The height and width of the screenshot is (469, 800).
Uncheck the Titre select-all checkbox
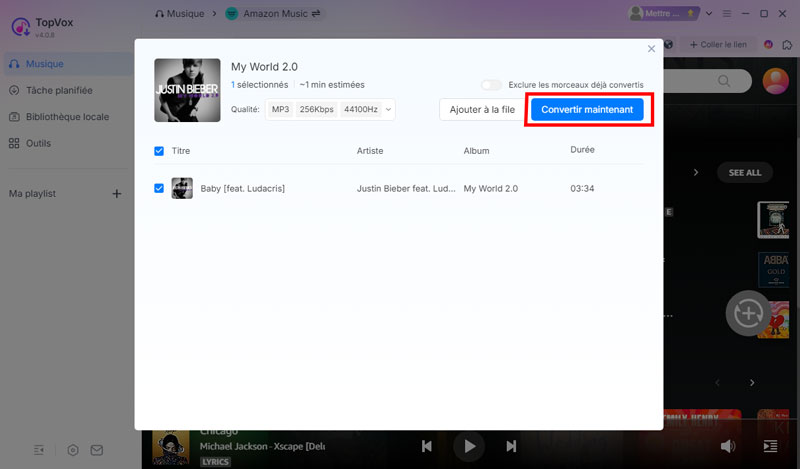click(159, 151)
